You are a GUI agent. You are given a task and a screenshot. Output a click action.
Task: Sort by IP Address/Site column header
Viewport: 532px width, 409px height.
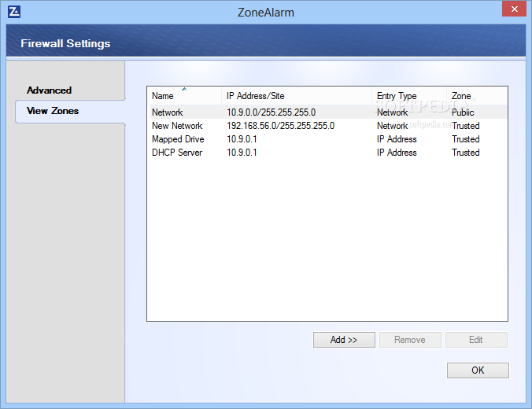pos(297,96)
